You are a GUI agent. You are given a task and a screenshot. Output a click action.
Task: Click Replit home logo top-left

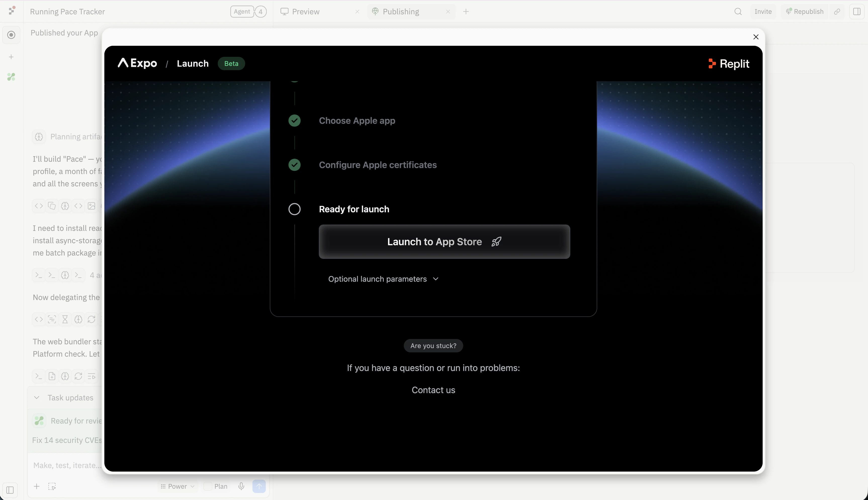point(12,11)
